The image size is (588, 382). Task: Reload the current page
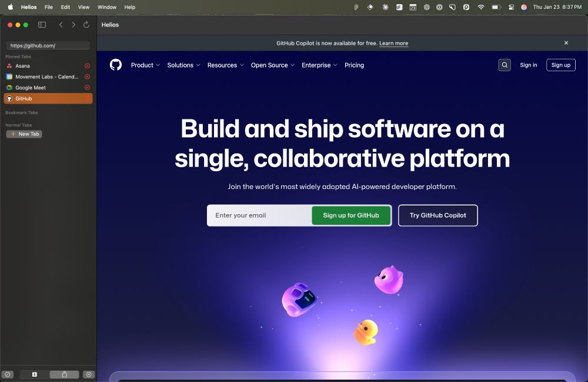coord(86,25)
